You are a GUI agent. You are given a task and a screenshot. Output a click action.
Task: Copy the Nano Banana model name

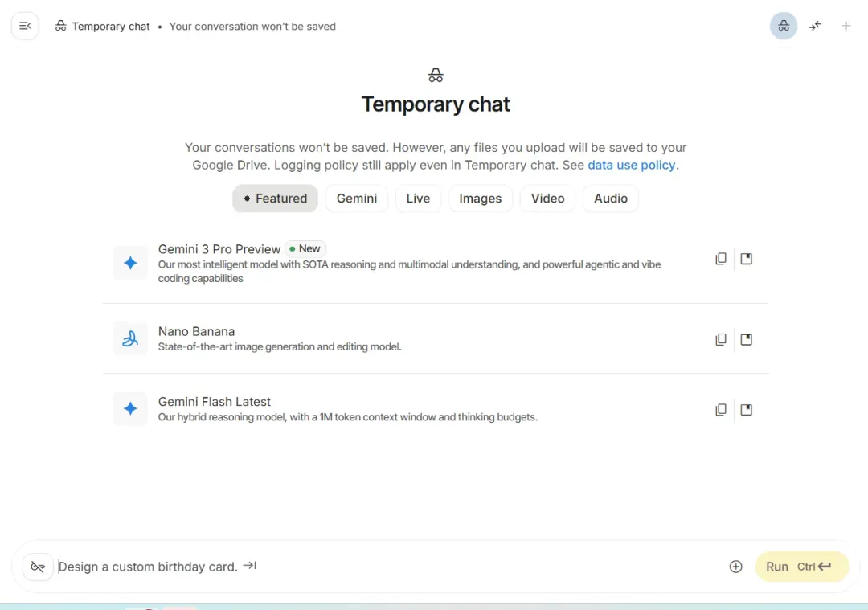coord(720,339)
